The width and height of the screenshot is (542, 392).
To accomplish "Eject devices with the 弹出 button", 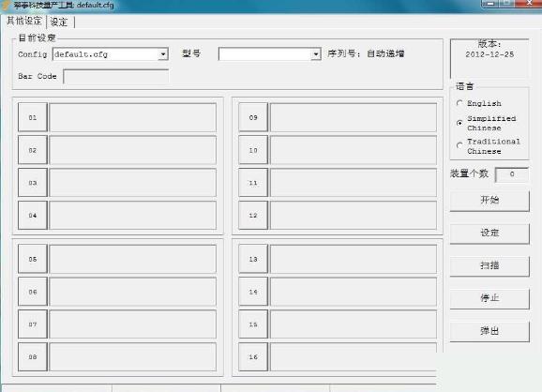I will pos(489,331).
